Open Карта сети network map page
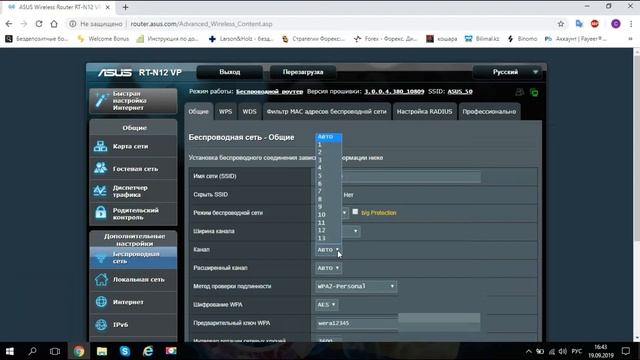The width and height of the screenshot is (640, 360). pyautogui.click(x=133, y=146)
